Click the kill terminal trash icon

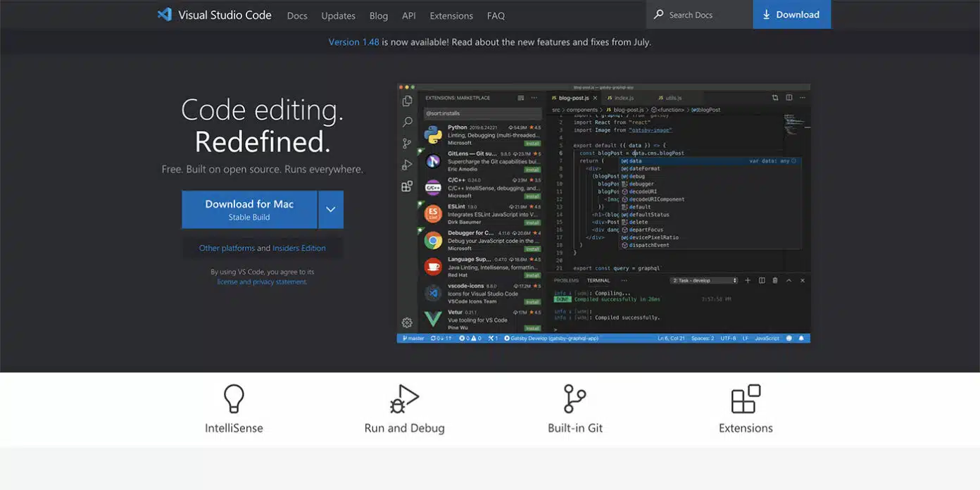775,280
